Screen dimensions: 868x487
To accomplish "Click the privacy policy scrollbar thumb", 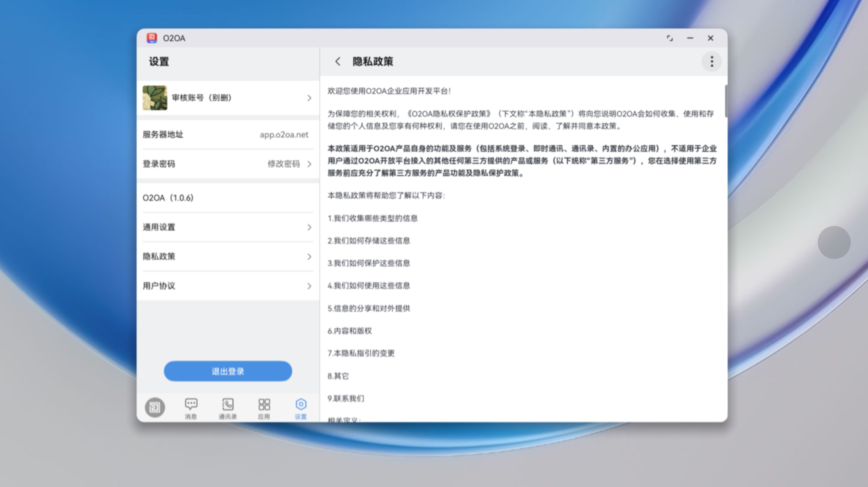I will tap(726, 101).
